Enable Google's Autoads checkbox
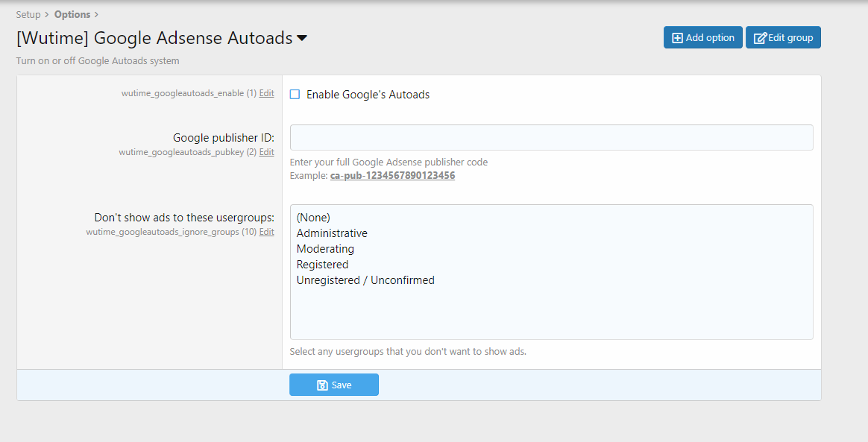 pyautogui.click(x=295, y=95)
